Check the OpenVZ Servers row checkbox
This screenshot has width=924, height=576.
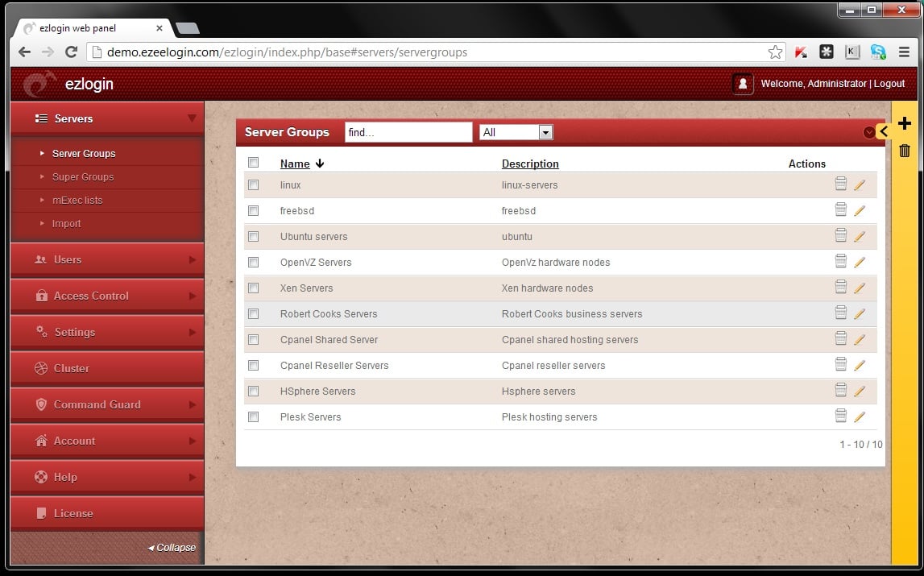[254, 263]
